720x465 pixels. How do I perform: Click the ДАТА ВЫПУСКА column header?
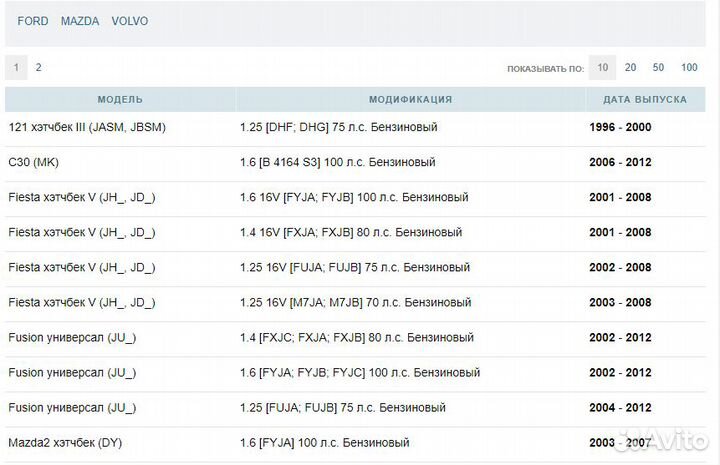[645, 99]
